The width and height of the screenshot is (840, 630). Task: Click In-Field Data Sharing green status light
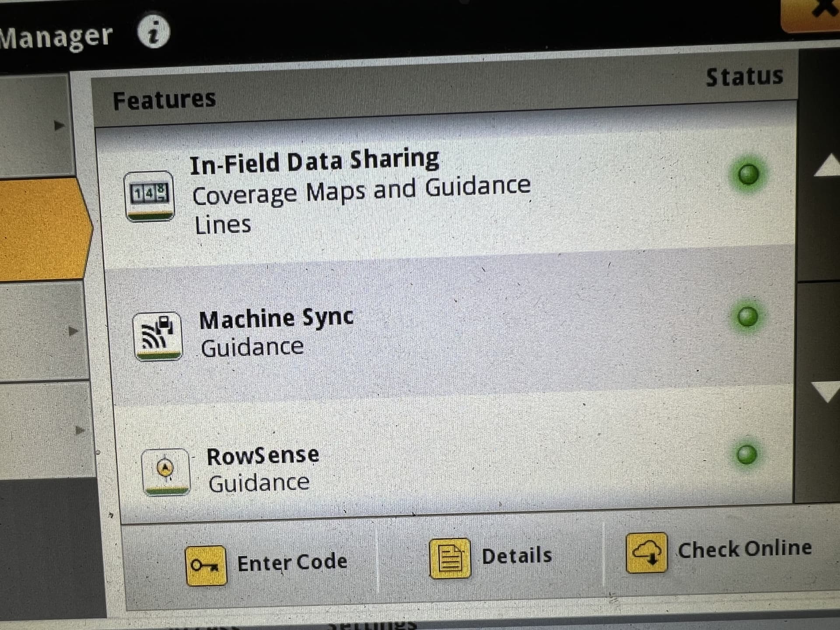click(x=748, y=174)
